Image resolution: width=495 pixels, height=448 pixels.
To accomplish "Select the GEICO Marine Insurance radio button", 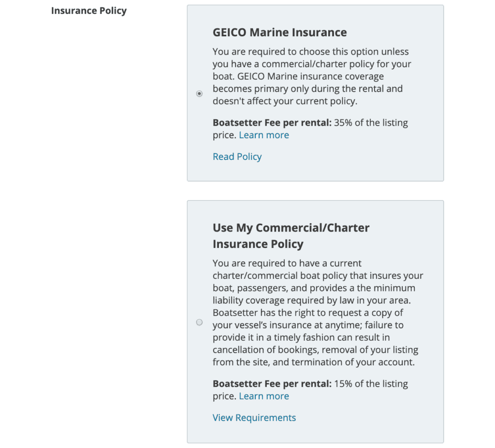I will [199, 93].
